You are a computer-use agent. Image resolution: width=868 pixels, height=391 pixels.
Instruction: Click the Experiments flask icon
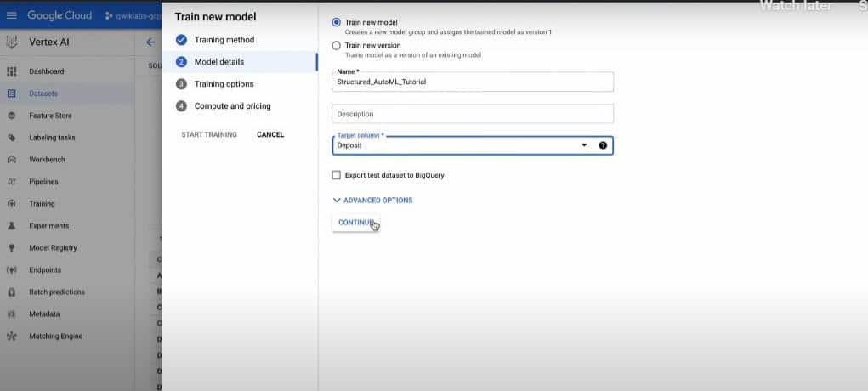12,226
